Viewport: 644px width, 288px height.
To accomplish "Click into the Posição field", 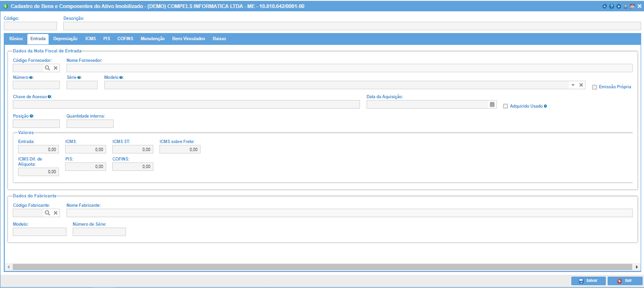I will click(36, 124).
